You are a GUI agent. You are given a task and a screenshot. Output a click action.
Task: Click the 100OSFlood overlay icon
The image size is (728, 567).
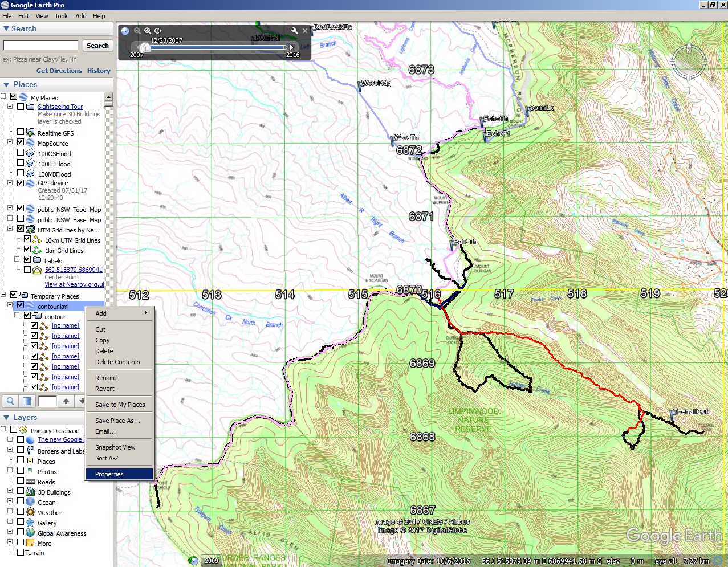pyautogui.click(x=30, y=153)
